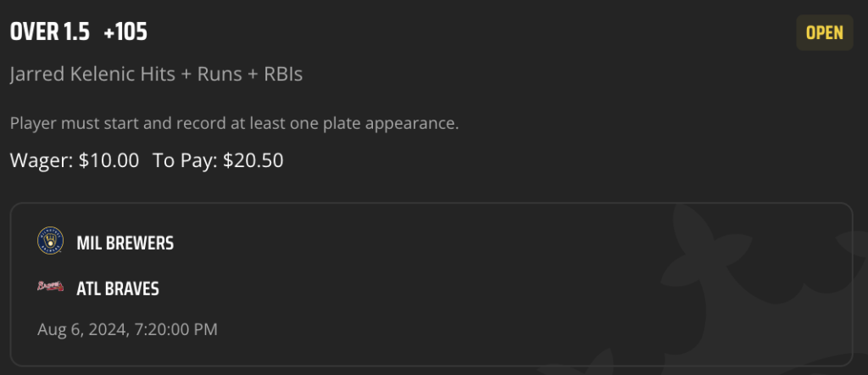Click the plate appearance rule text

[234, 123]
